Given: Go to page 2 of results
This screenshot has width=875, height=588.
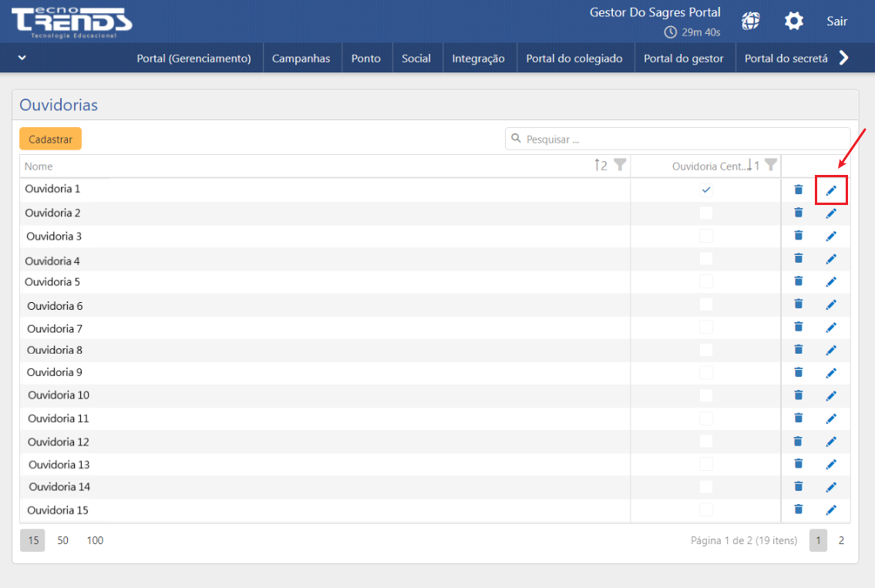Looking at the screenshot, I should [841, 540].
